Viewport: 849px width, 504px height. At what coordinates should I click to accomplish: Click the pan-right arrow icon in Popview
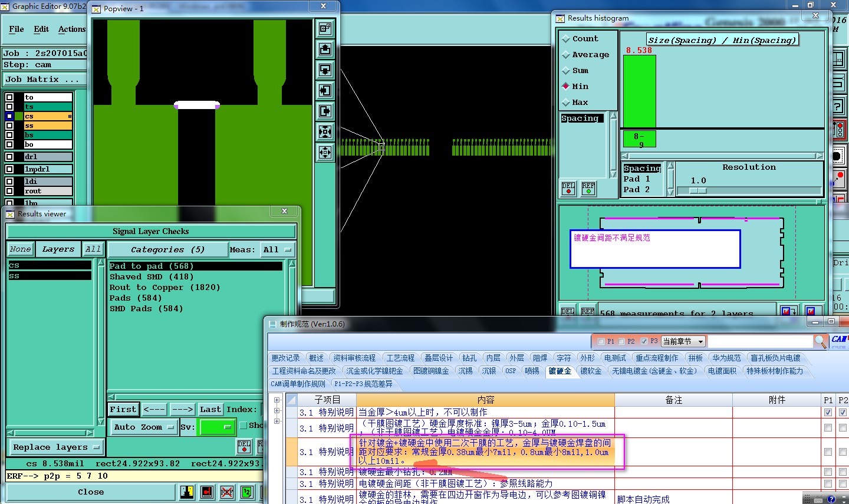click(325, 111)
